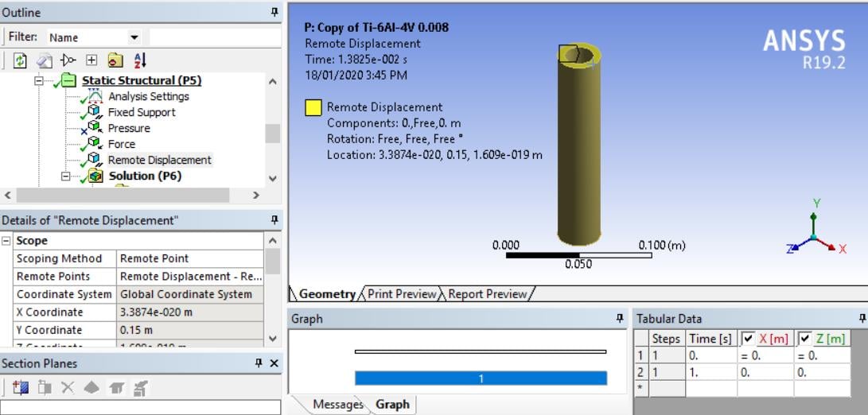Select Force in the Outline tree
The height and width of the screenshot is (415, 868).
pyautogui.click(x=121, y=144)
